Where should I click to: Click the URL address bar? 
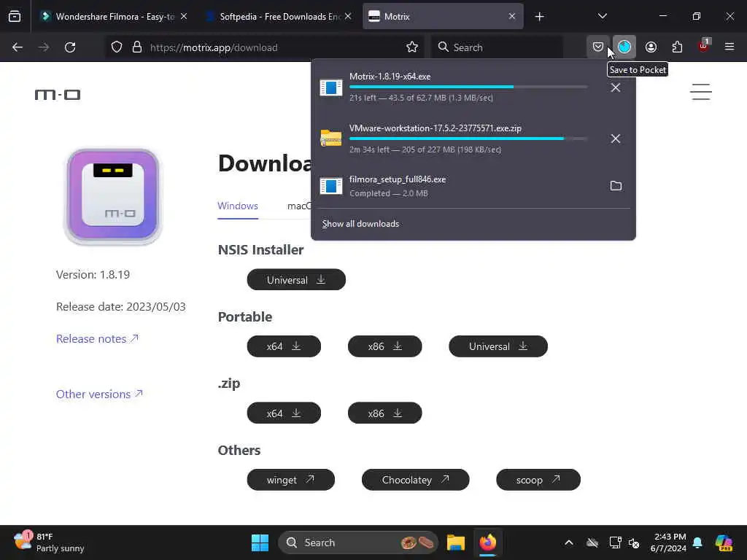264,47
